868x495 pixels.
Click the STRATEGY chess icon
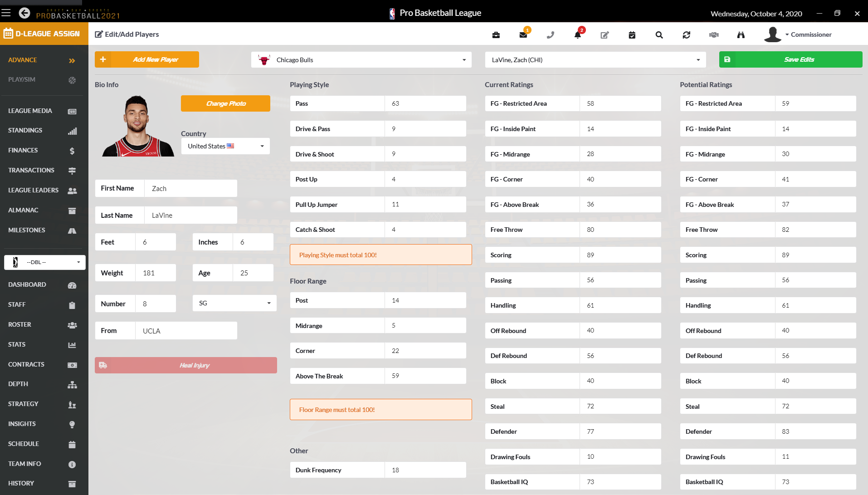tap(72, 405)
